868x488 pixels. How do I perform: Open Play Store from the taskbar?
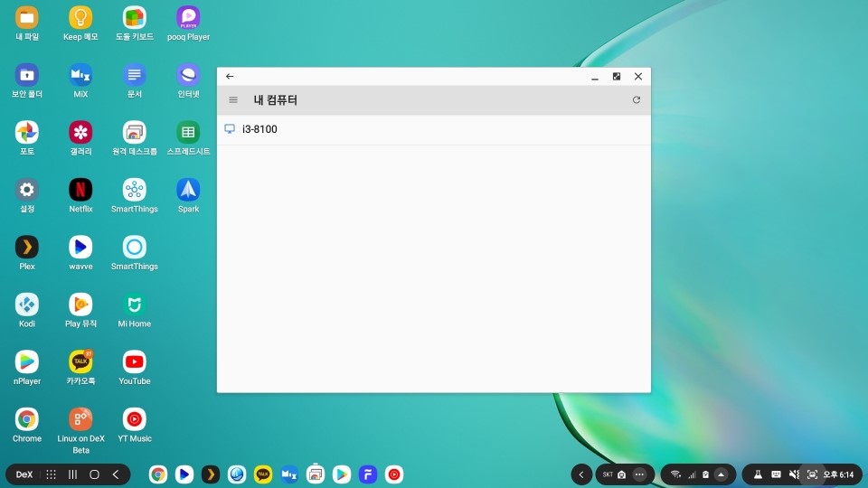pyautogui.click(x=342, y=474)
